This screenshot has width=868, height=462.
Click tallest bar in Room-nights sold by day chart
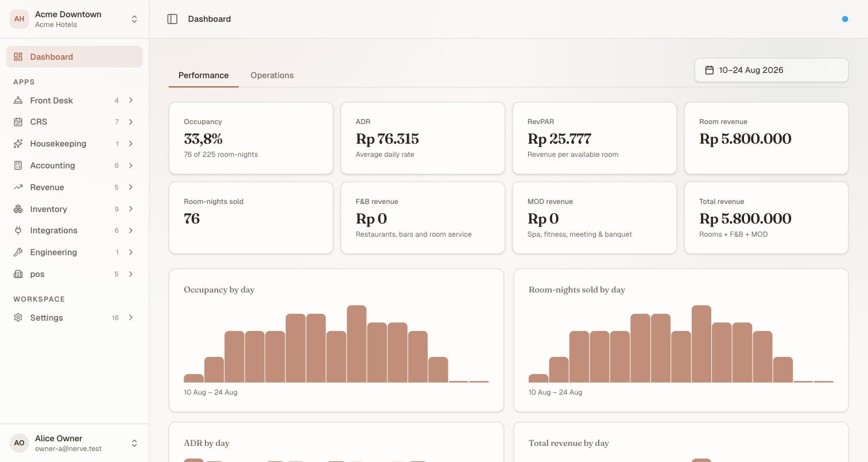click(x=702, y=344)
